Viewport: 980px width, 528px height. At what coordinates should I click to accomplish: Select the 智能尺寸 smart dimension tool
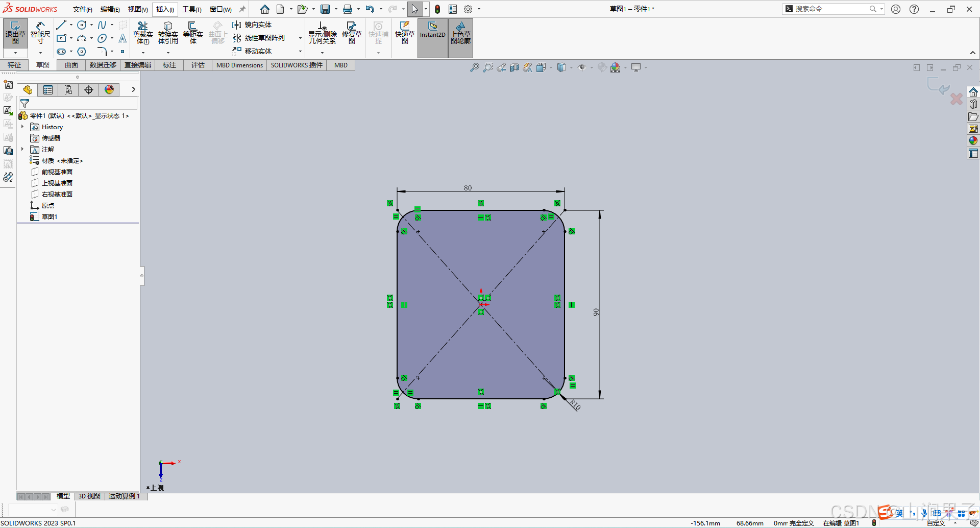(x=40, y=32)
